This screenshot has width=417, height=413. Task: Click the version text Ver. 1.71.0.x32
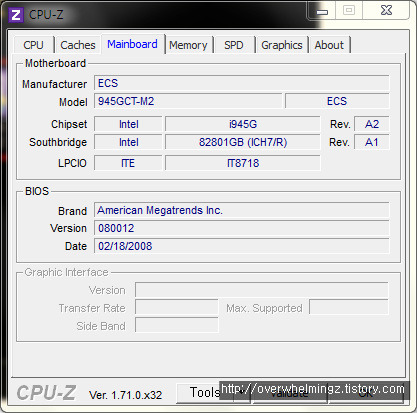click(x=125, y=395)
